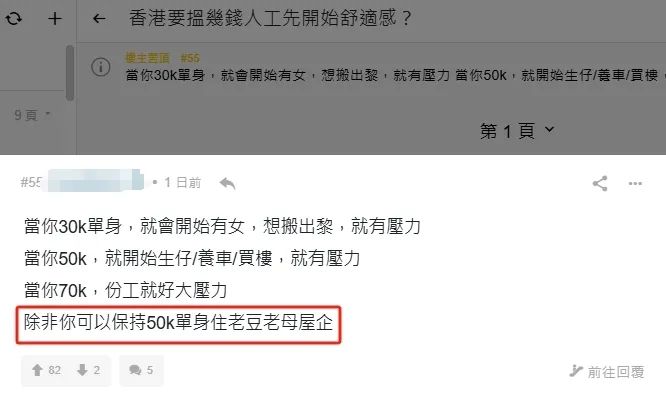Open the 5 comments replies button
Viewport: 666px width, 400px height.
141,370
